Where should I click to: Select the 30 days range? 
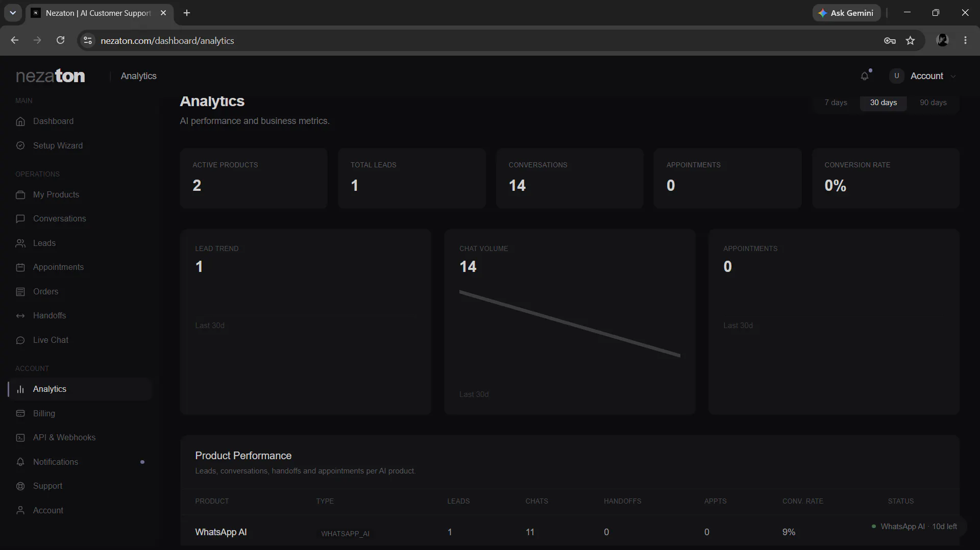click(883, 103)
